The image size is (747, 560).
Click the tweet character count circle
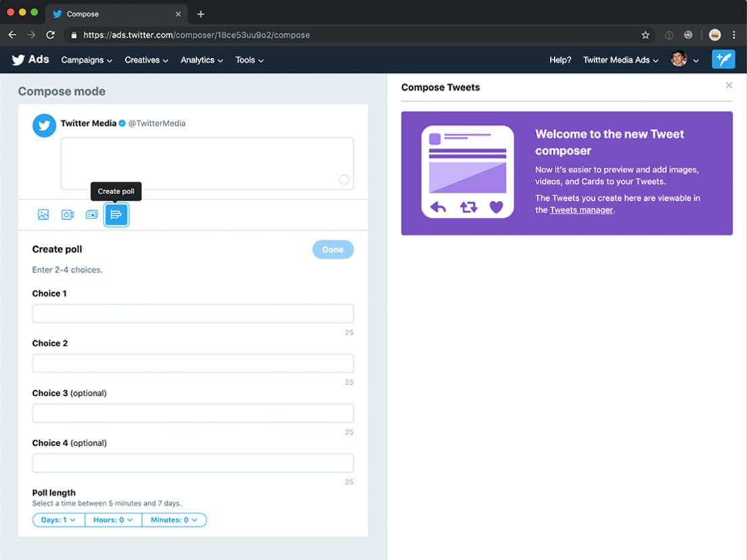[344, 179]
